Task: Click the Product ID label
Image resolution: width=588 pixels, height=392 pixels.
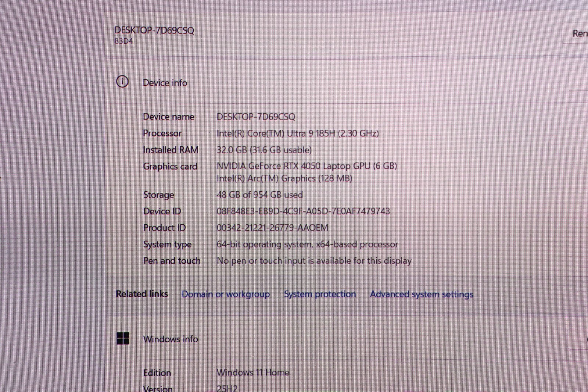Action: click(164, 228)
